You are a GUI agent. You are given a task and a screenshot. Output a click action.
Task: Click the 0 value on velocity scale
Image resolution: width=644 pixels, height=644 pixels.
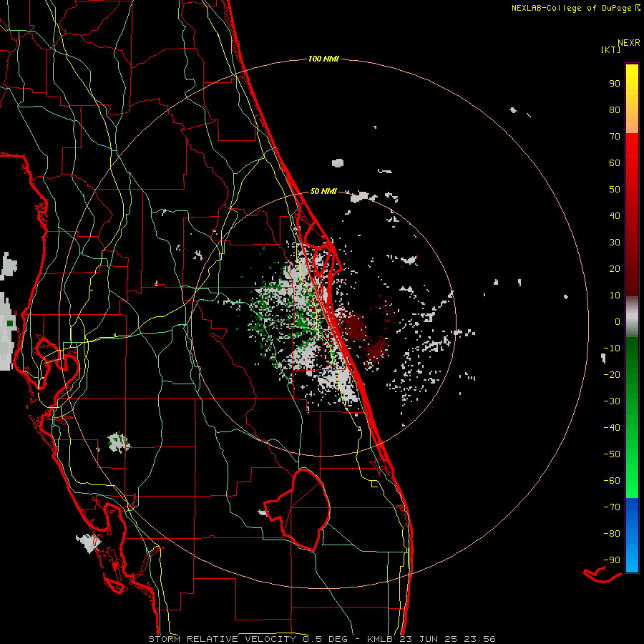pos(618,321)
